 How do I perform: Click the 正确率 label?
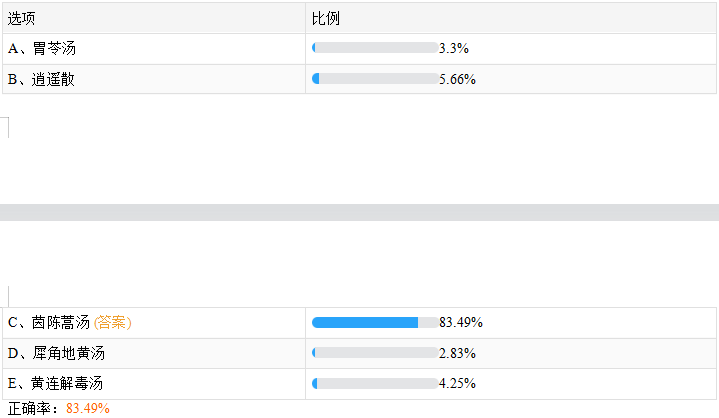point(32,408)
